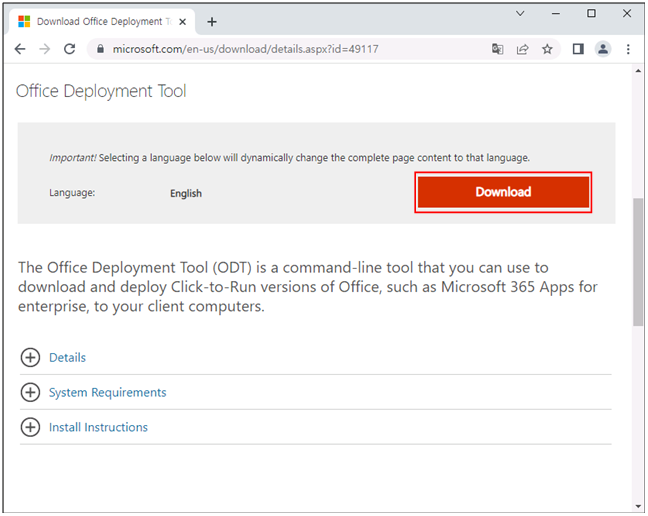Image resolution: width=648 pixels, height=516 pixels.
Task: Click the red Download button
Action: click(503, 192)
